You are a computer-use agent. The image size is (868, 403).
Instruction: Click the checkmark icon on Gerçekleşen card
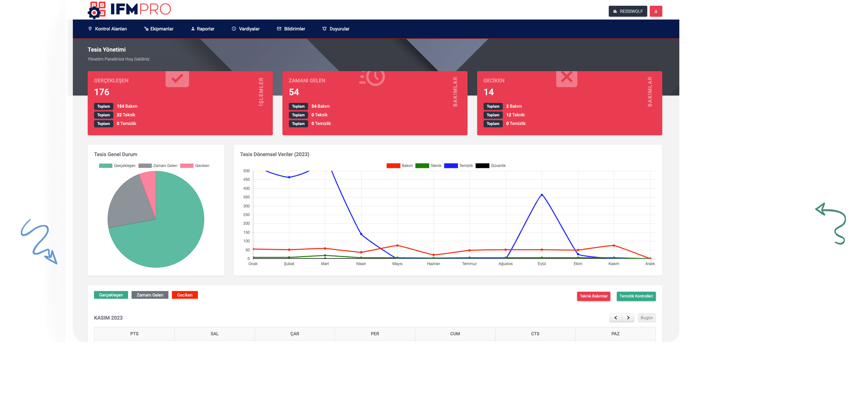(x=177, y=78)
